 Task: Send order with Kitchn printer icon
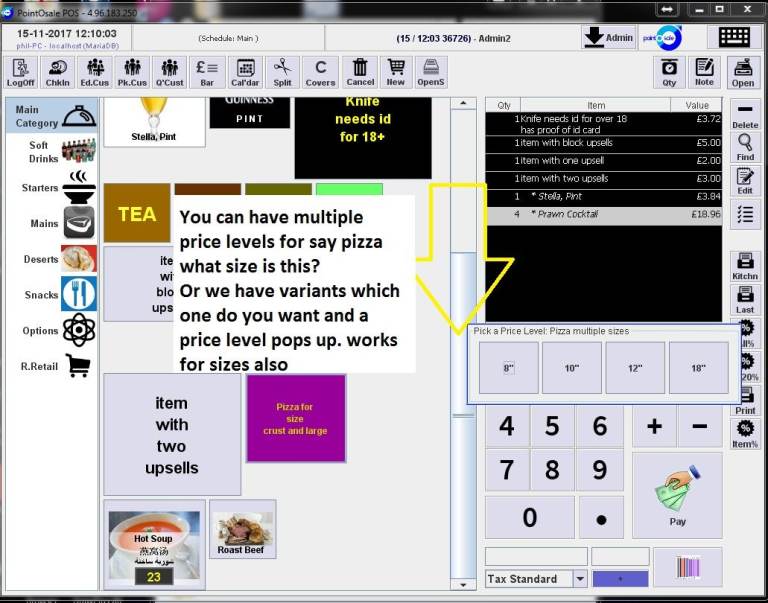[x=745, y=267]
